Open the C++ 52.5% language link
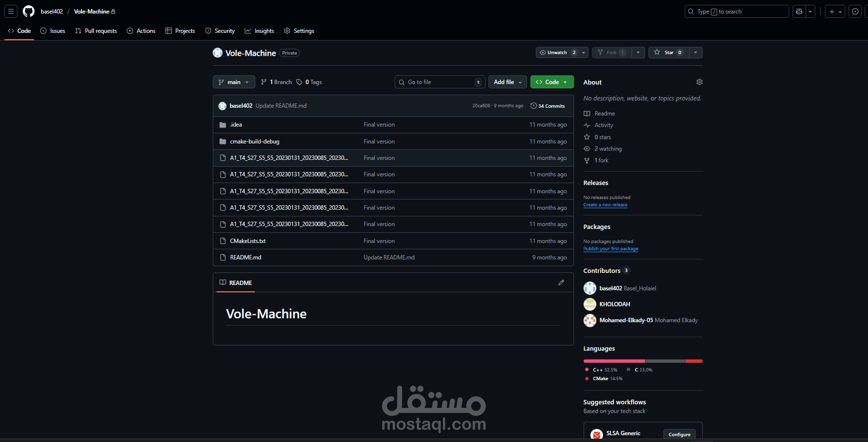 (x=601, y=370)
